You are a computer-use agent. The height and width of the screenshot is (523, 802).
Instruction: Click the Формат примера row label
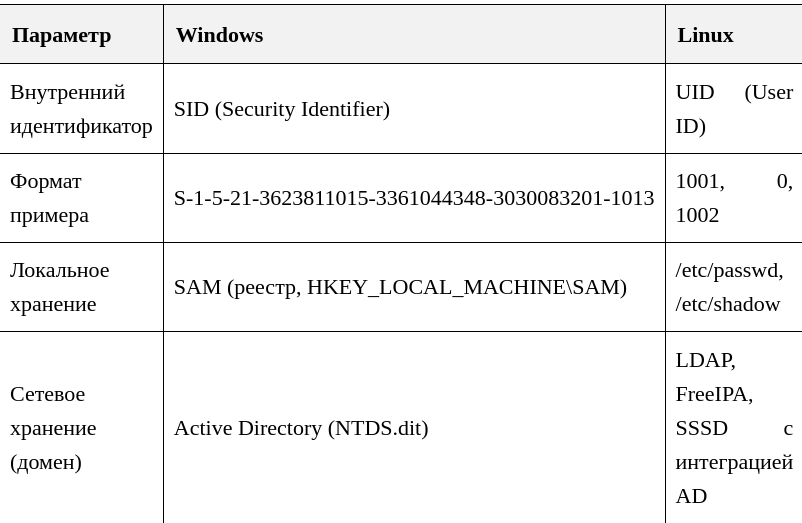(x=50, y=198)
